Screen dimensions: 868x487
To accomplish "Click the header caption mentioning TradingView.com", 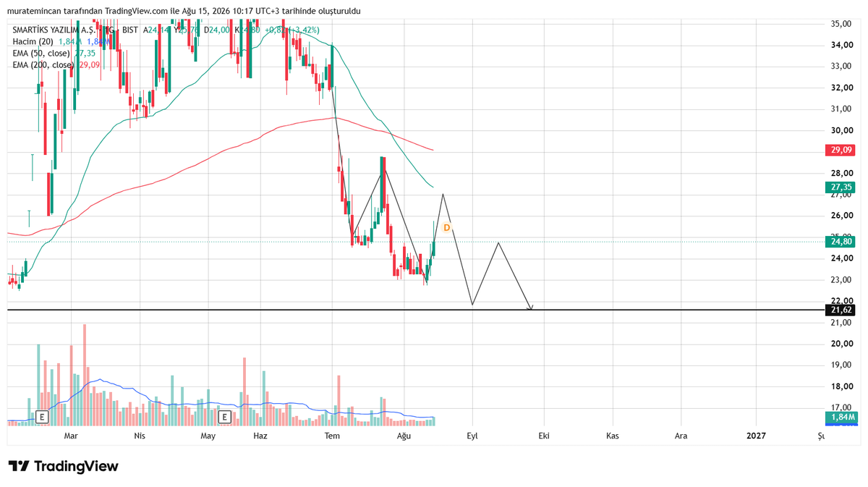I will click(184, 11).
